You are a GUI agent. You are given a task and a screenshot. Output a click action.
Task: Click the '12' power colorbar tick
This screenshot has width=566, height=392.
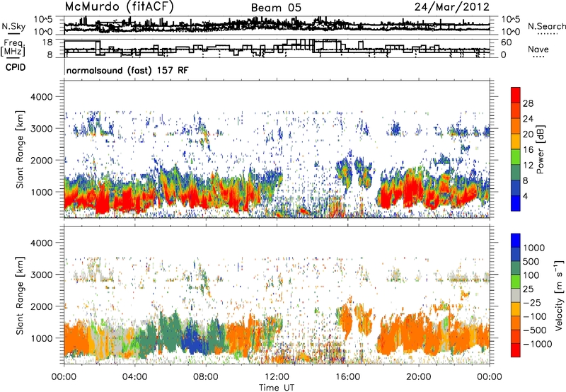[528, 166]
